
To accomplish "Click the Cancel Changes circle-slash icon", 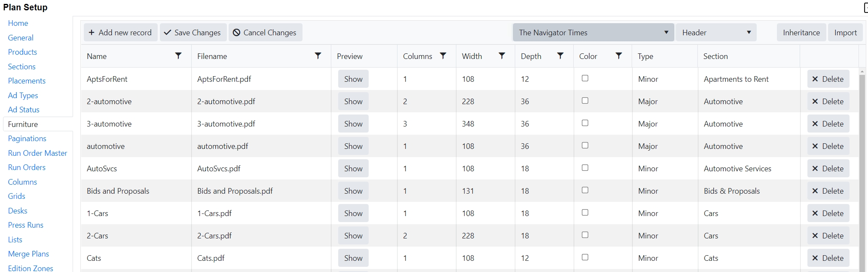I will [x=236, y=33].
